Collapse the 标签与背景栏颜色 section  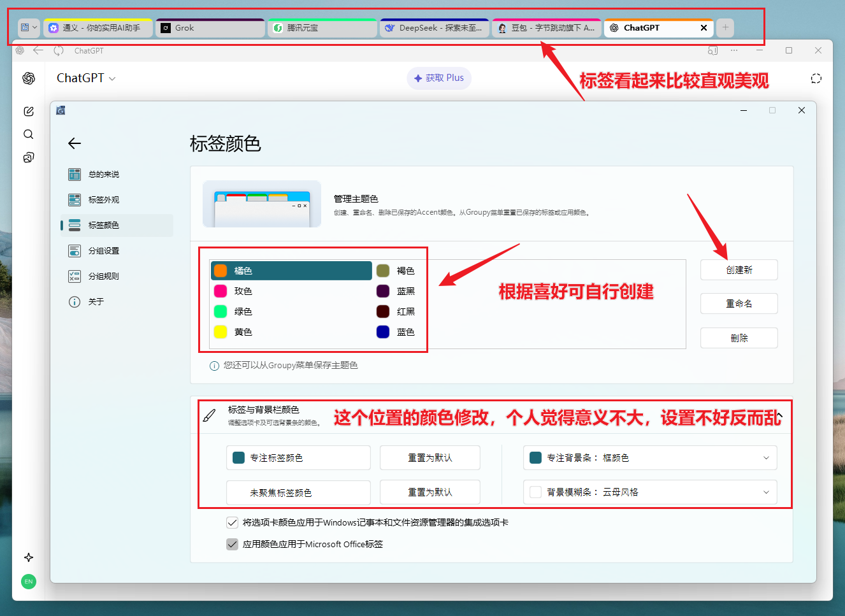(x=779, y=415)
